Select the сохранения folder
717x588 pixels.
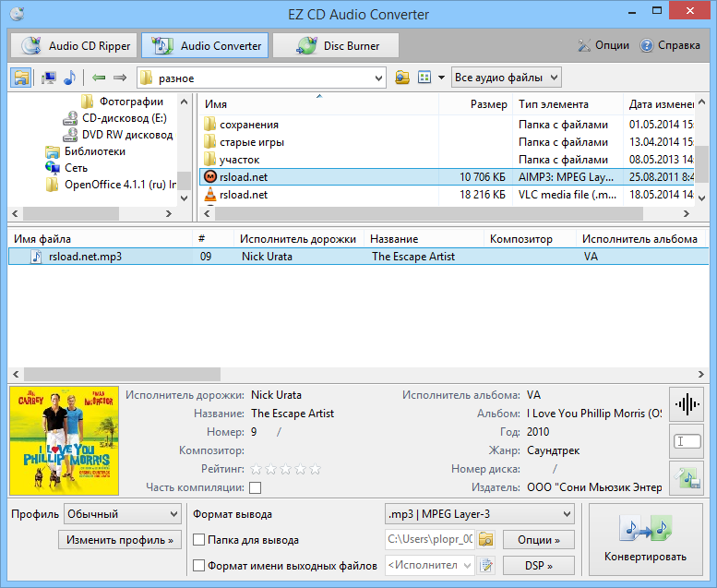click(249, 125)
